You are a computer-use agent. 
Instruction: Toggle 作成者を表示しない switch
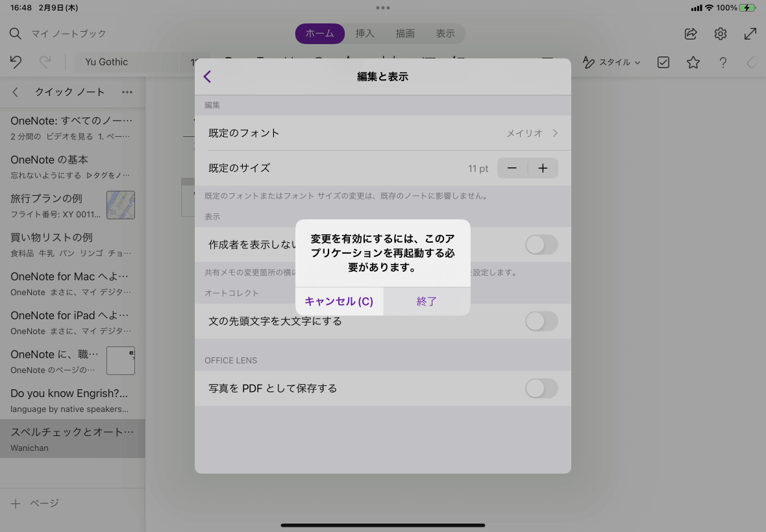coord(541,245)
